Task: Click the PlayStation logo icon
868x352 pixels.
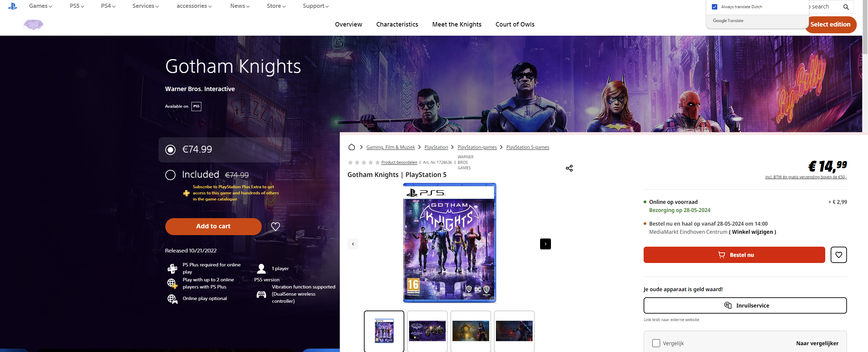Action: (13, 6)
